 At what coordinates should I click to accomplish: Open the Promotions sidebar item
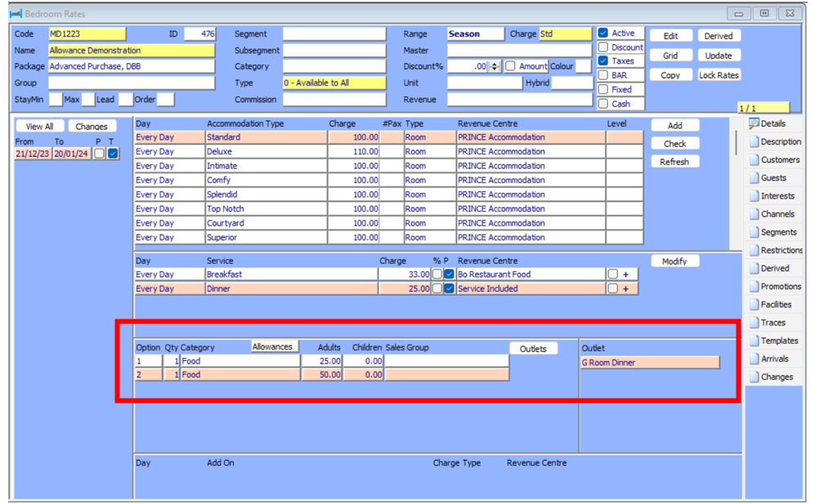point(775,287)
